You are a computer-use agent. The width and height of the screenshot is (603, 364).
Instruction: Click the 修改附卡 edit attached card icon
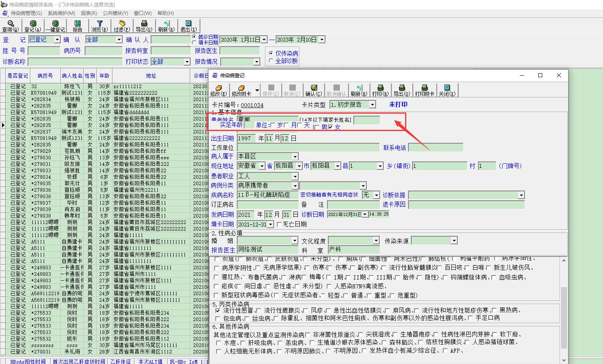pyautogui.click(x=242, y=88)
